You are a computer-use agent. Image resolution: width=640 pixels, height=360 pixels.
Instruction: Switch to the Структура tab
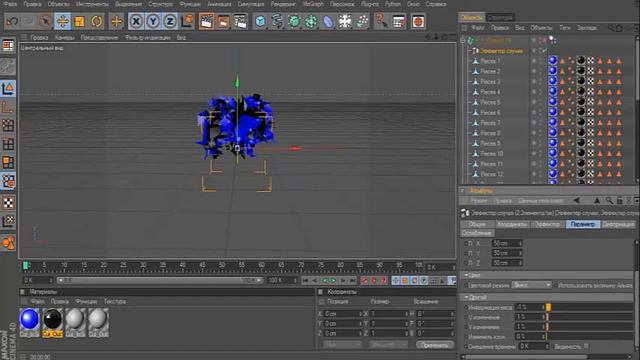pos(500,18)
